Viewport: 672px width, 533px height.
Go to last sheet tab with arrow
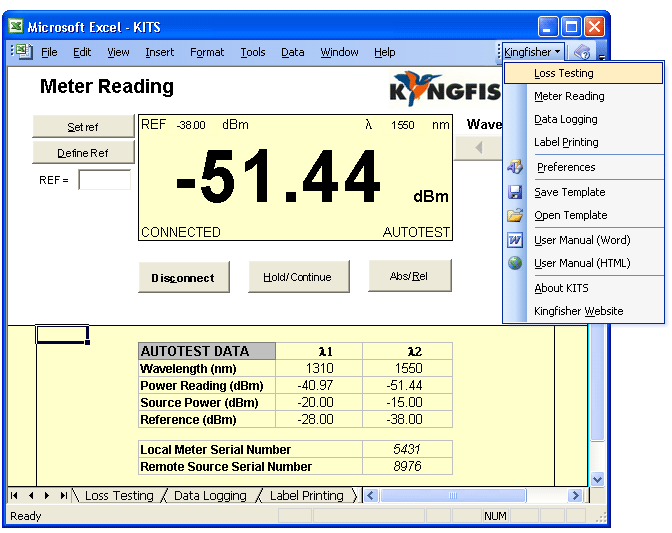coord(63,496)
